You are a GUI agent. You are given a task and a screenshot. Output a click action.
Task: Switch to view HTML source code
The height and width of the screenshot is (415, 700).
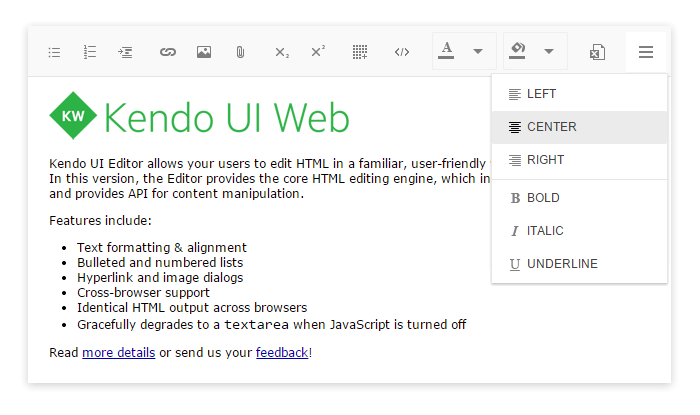click(x=402, y=52)
